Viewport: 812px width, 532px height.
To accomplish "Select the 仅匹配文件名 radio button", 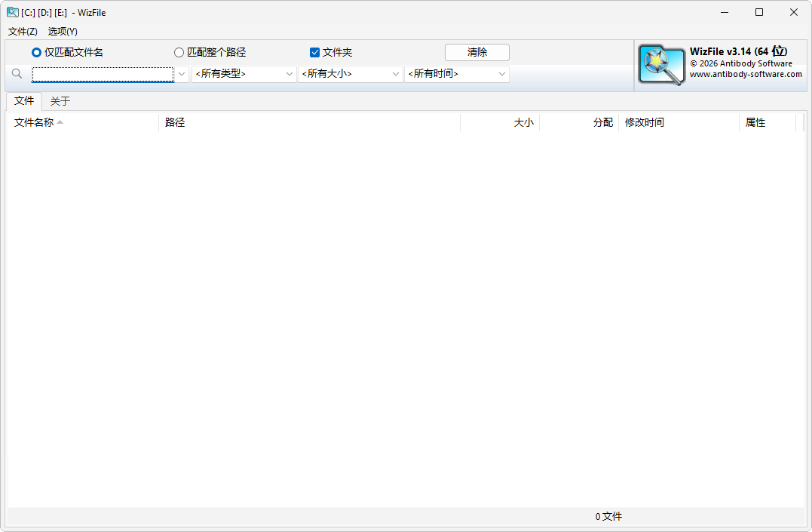I will pos(35,52).
